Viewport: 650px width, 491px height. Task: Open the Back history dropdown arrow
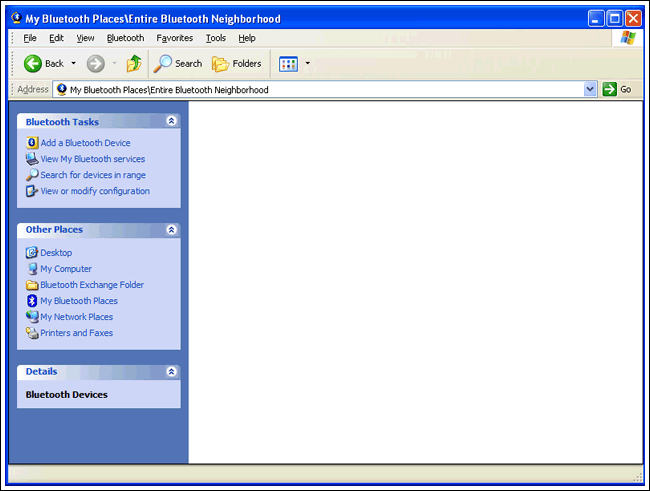(73, 63)
